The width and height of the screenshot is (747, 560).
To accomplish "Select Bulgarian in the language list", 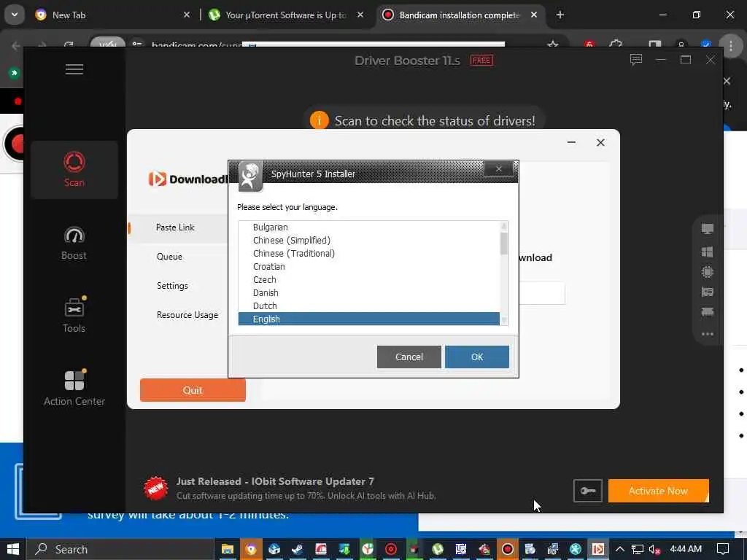I will (x=369, y=227).
